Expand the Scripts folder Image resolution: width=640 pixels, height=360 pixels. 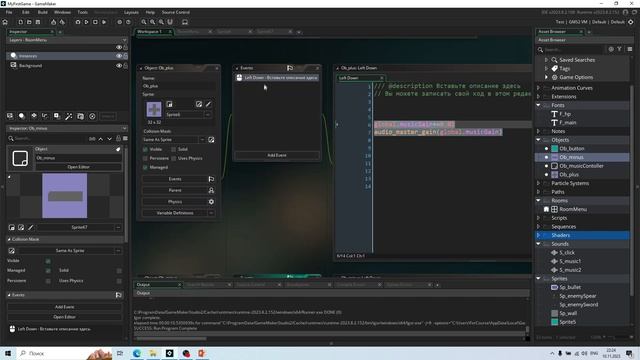[x=538, y=218]
